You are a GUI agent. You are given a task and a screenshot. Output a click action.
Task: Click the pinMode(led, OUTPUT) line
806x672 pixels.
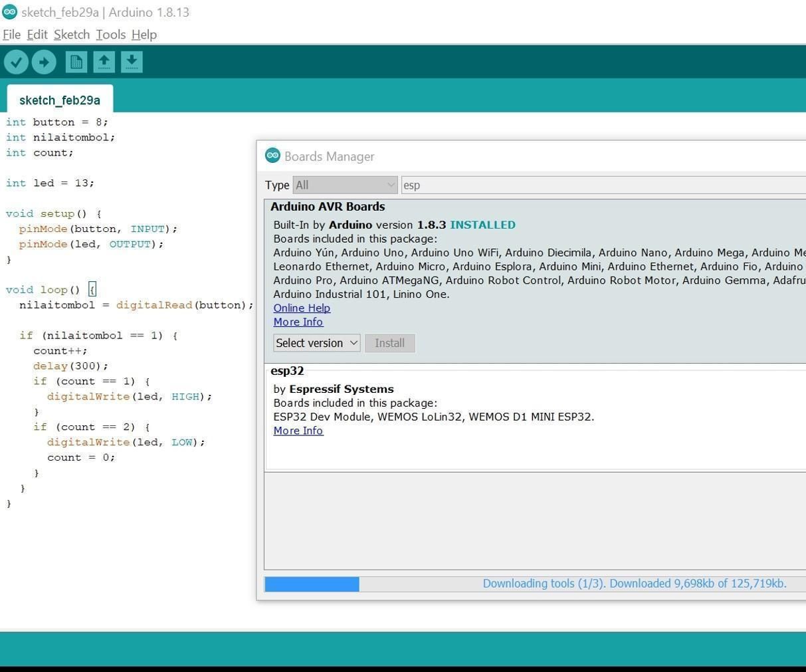pos(92,244)
